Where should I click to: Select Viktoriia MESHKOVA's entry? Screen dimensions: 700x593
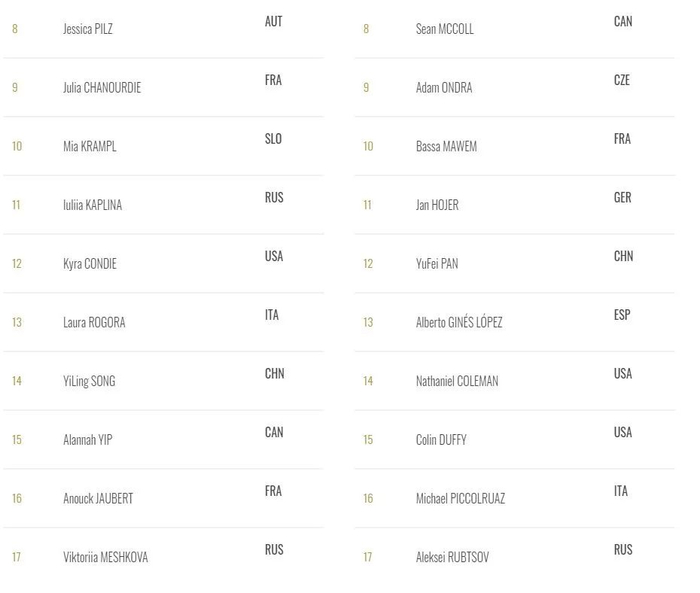[105, 557]
